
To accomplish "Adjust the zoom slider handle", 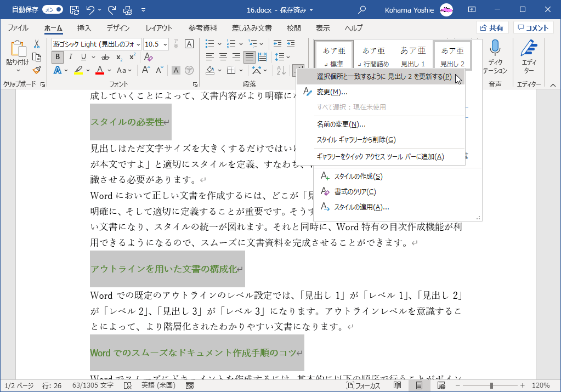I will (x=491, y=385).
